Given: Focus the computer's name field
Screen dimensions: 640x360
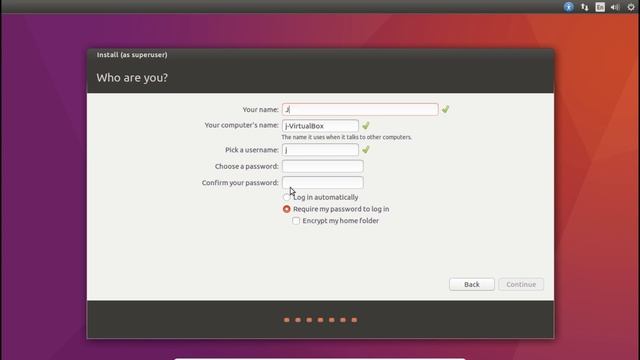Looking at the screenshot, I should (320, 126).
